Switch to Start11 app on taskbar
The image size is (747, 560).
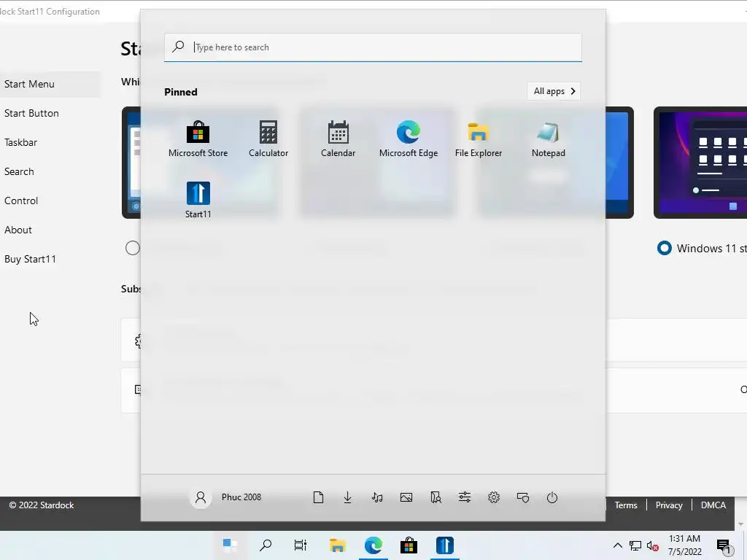point(444,545)
